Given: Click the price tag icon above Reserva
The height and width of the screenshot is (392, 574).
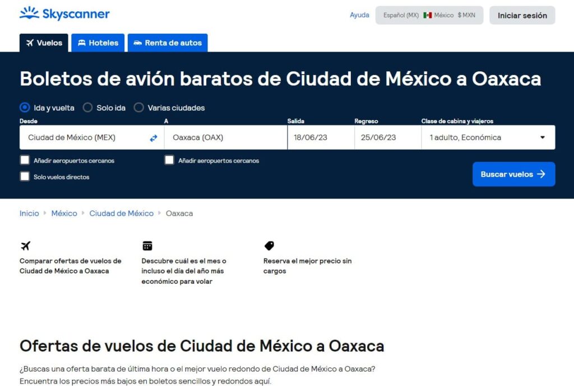Looking at the screenshot, I should tap(269, 246).
